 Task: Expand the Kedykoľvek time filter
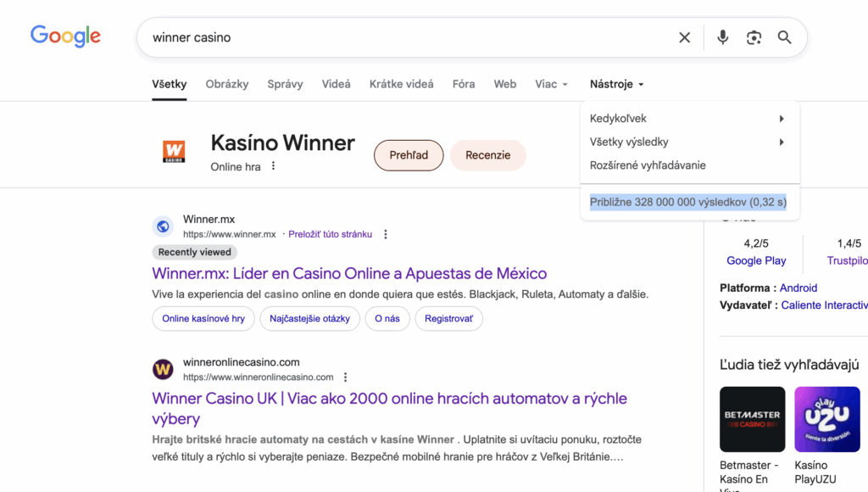pyautogui.click(x=688, y=119)
